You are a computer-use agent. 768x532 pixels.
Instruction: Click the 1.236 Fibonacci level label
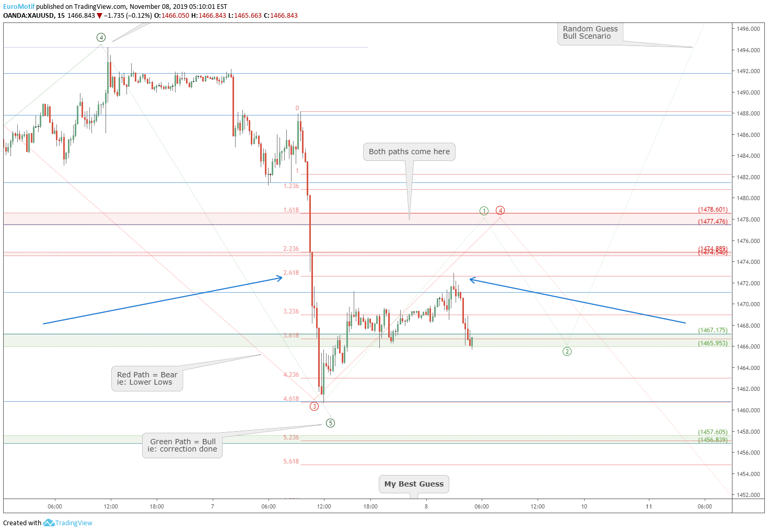(291, 186)
